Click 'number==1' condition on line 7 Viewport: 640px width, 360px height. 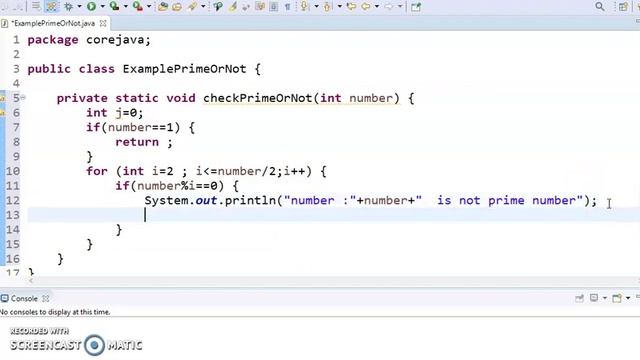pyautogui.click(x=140, y=127)
